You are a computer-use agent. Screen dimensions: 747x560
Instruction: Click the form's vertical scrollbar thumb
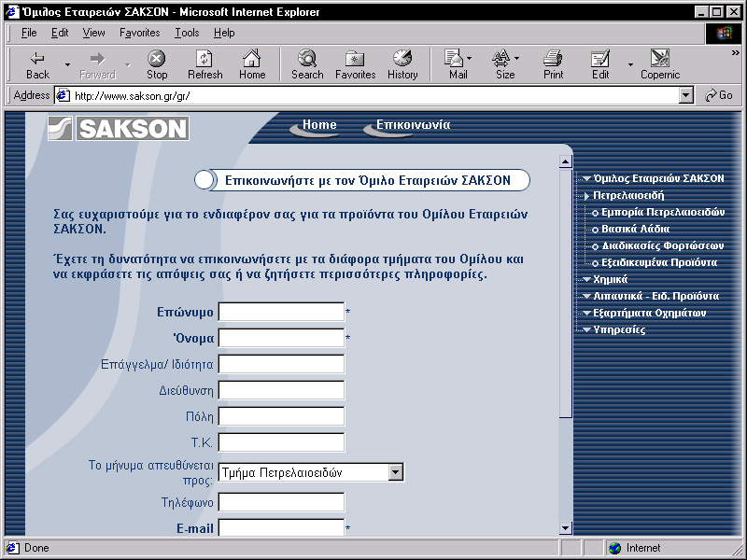point(566,293)
